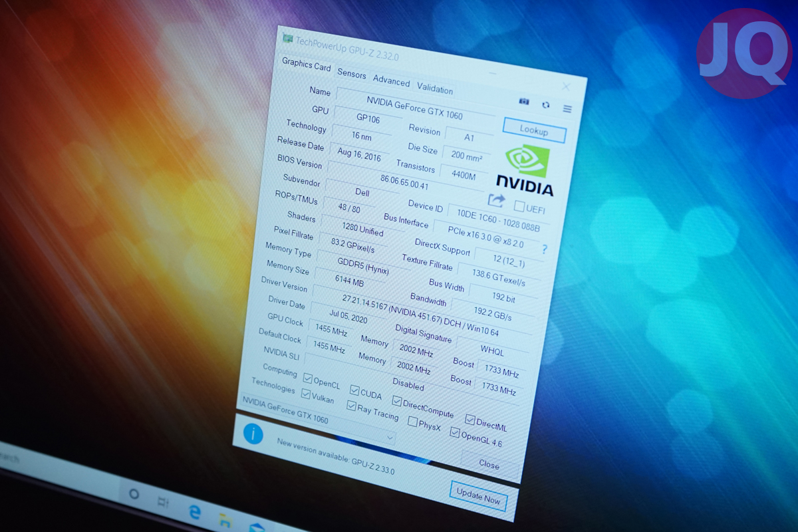The image size is (798, 532).
Task: Take a screenshot with the camera icon
Action: coord(524,101)
